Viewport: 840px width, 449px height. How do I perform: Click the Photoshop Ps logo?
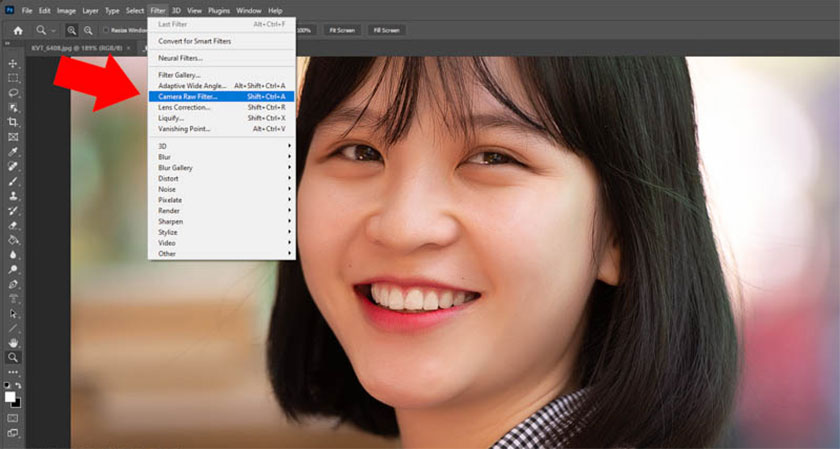[x=9, y=10]
